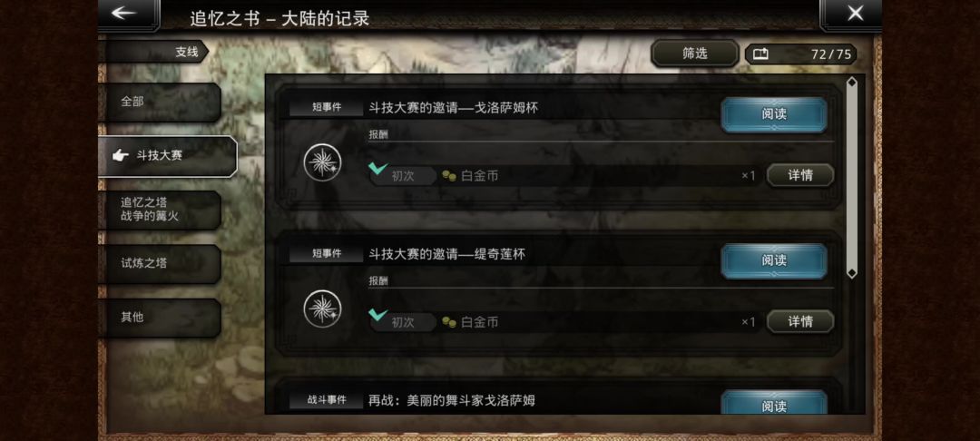Click 阅读 for 斗技大赛的邀请—戈洛萨姆杯
Image resolution: width=980 pixels, height=441 pixels.
pos(774,114)
